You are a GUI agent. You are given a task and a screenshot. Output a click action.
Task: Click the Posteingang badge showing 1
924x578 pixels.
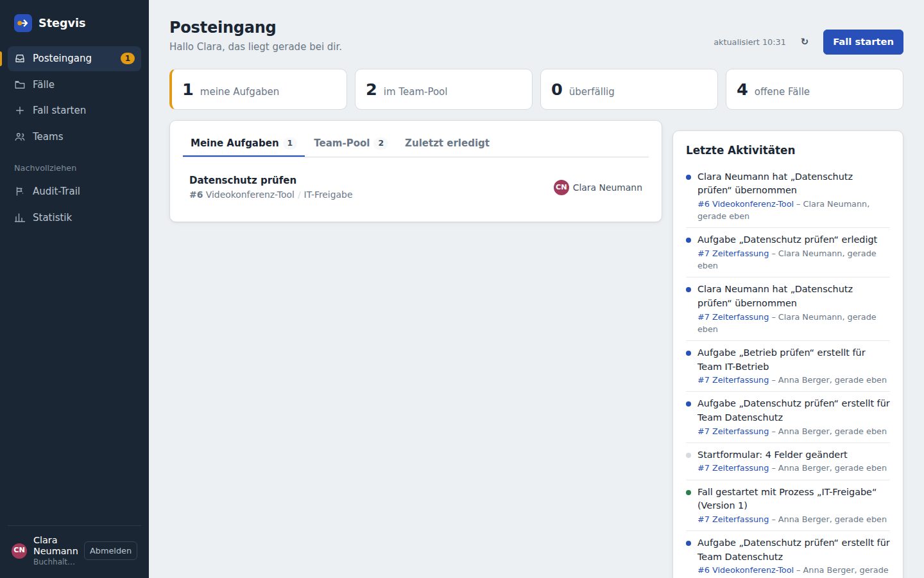pyautogui.click(x=128, y=58)
